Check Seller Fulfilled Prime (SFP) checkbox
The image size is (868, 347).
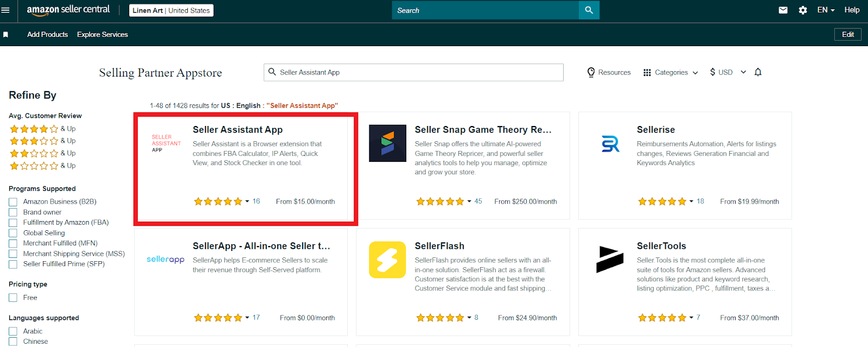(13, 264)
